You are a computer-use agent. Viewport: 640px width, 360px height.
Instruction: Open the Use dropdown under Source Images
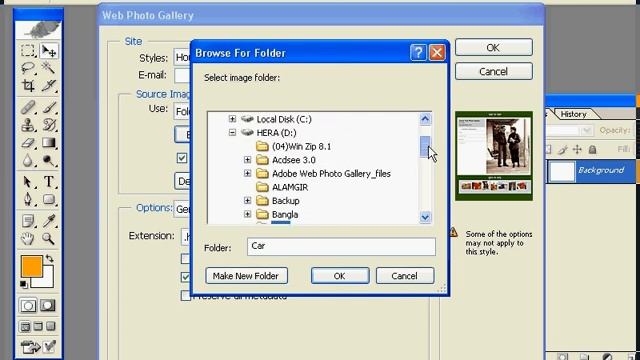182,111
